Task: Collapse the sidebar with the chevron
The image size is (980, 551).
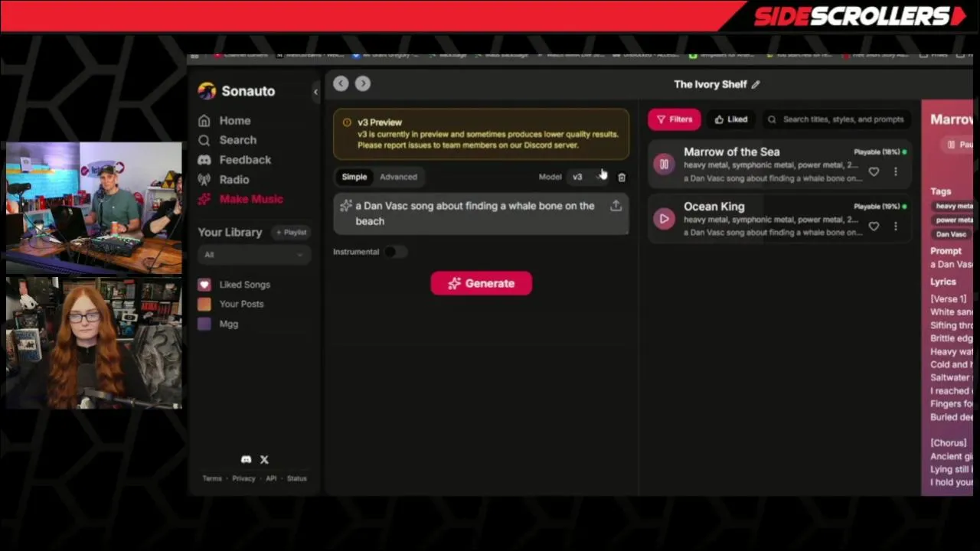Action: coord(315,92)
